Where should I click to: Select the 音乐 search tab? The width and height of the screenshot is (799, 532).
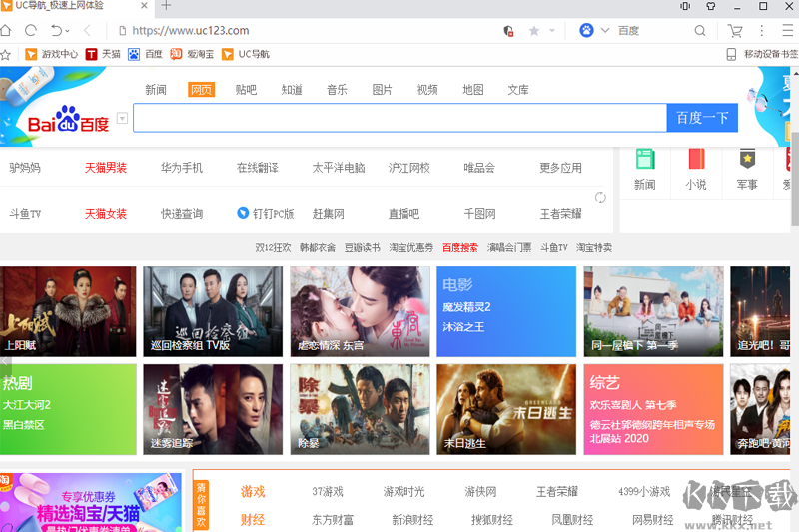pos(337,90)
